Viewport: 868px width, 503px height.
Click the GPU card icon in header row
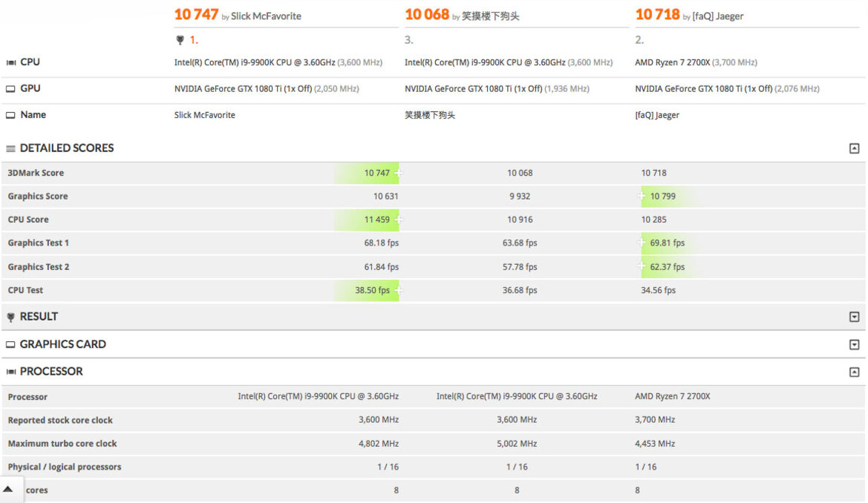10,88
